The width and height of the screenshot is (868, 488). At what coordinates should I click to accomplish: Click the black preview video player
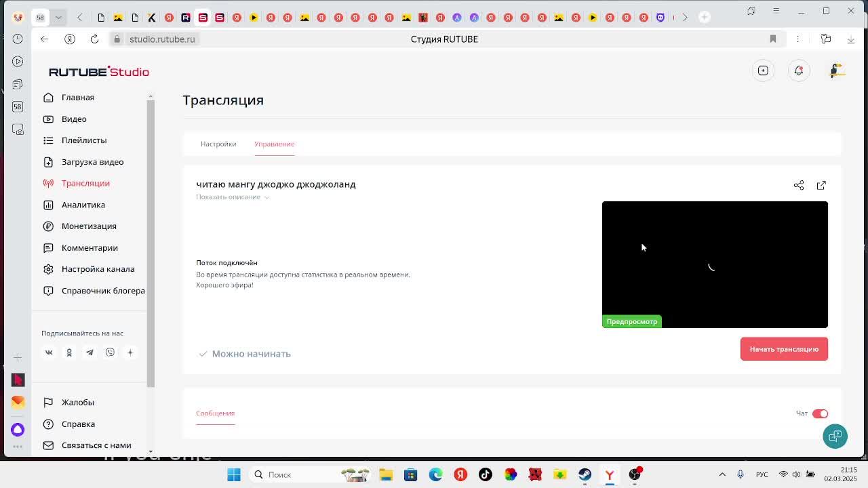715,264
